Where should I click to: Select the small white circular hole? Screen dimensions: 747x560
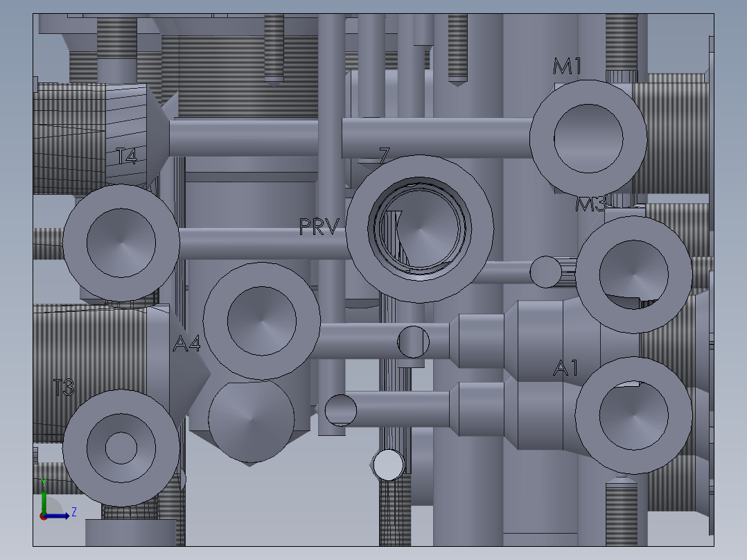389,464
